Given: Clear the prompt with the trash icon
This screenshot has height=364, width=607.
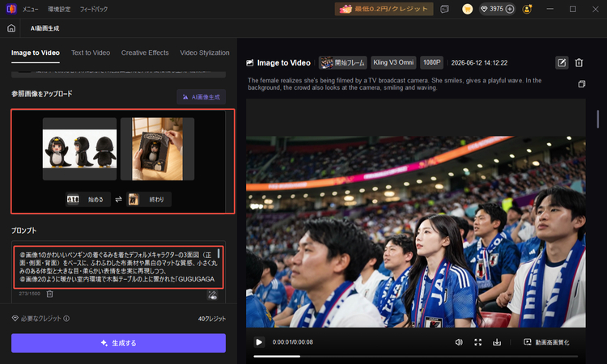Looking at the screenshot, I should [50, 294].
